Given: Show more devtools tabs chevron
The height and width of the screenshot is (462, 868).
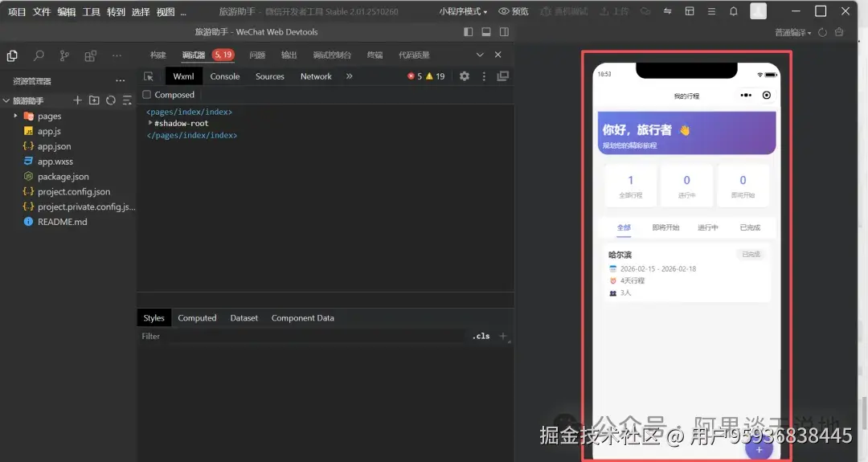Looking at the screenshot, I should 350,76.
